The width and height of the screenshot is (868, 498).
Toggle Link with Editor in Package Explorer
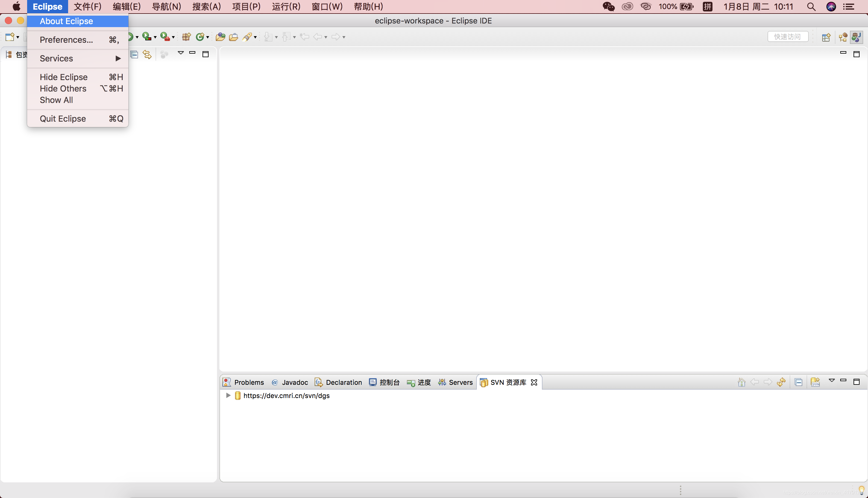[147, 54]
